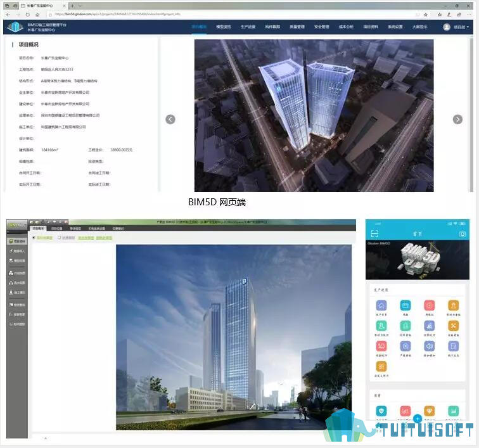This screenshot has width=479, height=448.
Task: Tap the BIM5D banner image in mobile app
Action: (418, 260)
